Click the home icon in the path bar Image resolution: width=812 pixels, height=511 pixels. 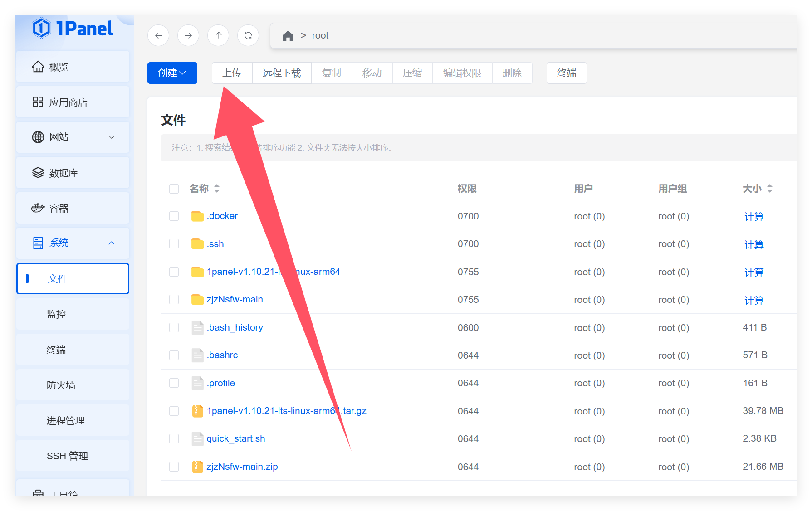point(288,36)
